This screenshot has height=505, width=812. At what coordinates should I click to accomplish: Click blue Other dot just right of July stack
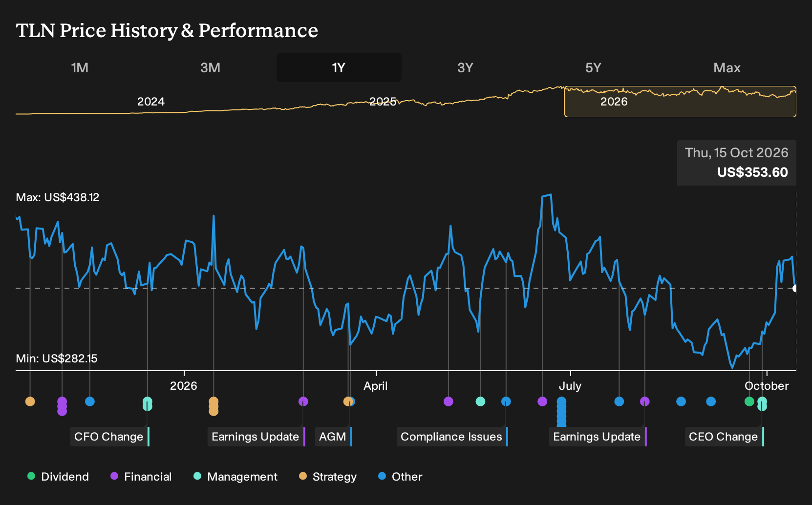click(x=620, y=401)
